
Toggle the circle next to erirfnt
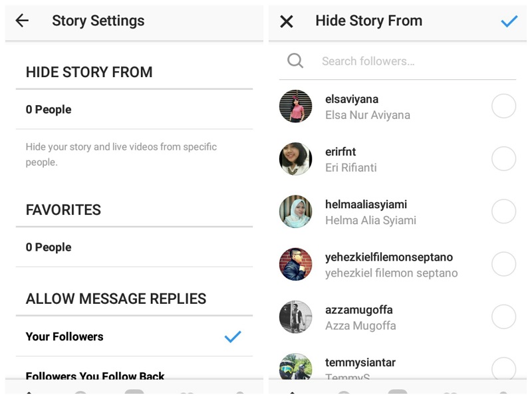tap(503, 159)
